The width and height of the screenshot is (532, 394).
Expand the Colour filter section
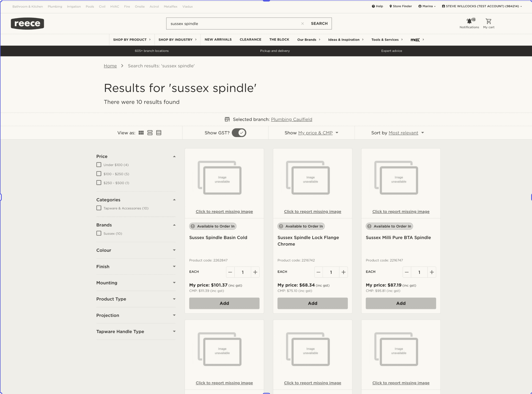(x=136, y=250)
